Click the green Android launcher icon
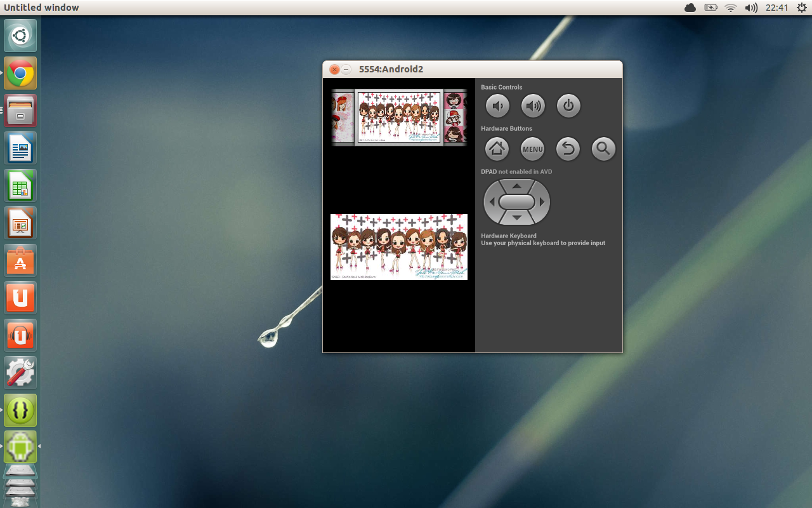 tap(20, 448)
